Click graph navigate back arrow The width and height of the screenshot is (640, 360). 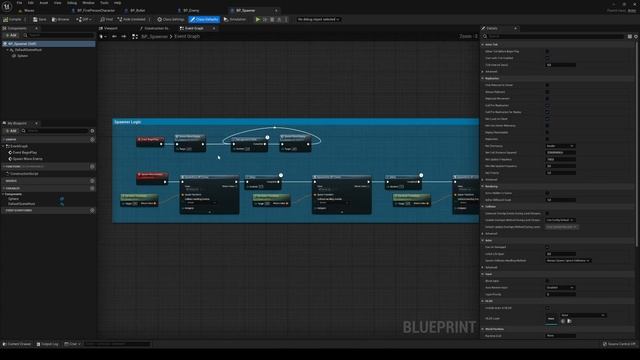point(114,36)
